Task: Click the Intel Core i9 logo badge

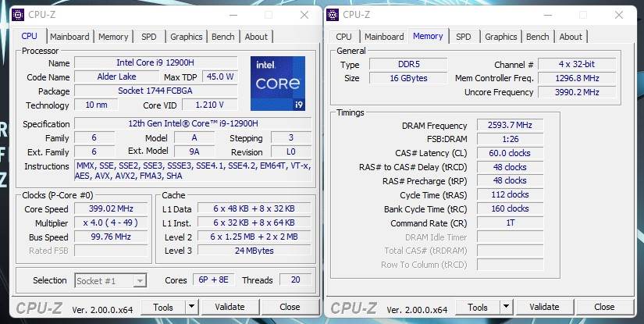Action: [278, 84]
